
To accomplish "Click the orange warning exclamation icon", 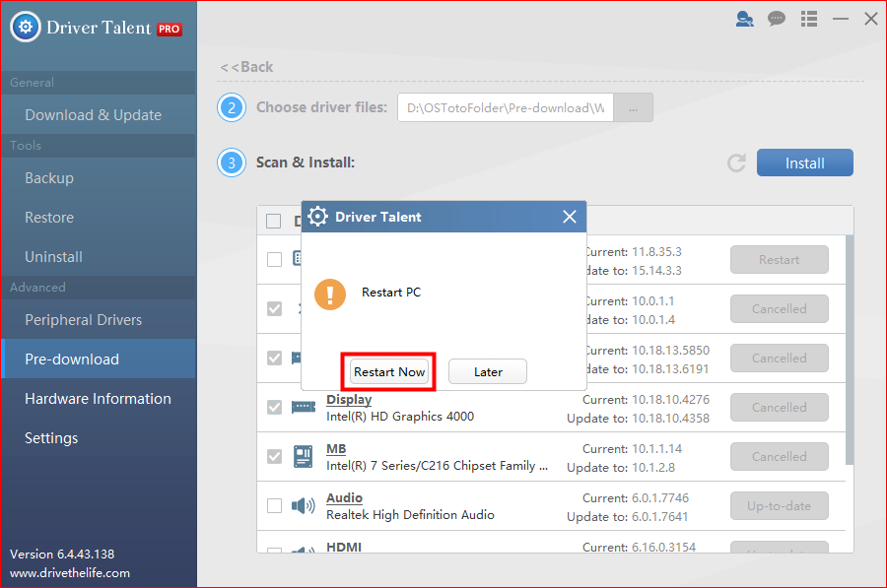I will pyautogui.click(x=330, y=294).
